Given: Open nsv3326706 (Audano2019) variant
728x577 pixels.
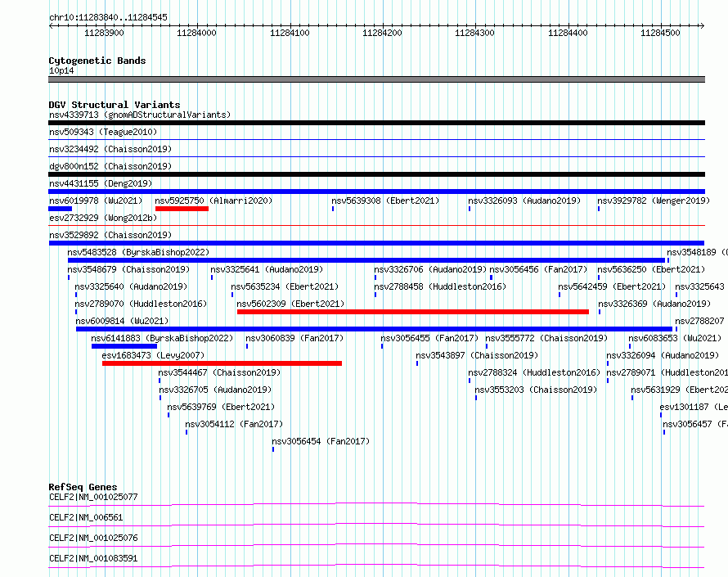Looking at the screenshot, I should 430,269.
